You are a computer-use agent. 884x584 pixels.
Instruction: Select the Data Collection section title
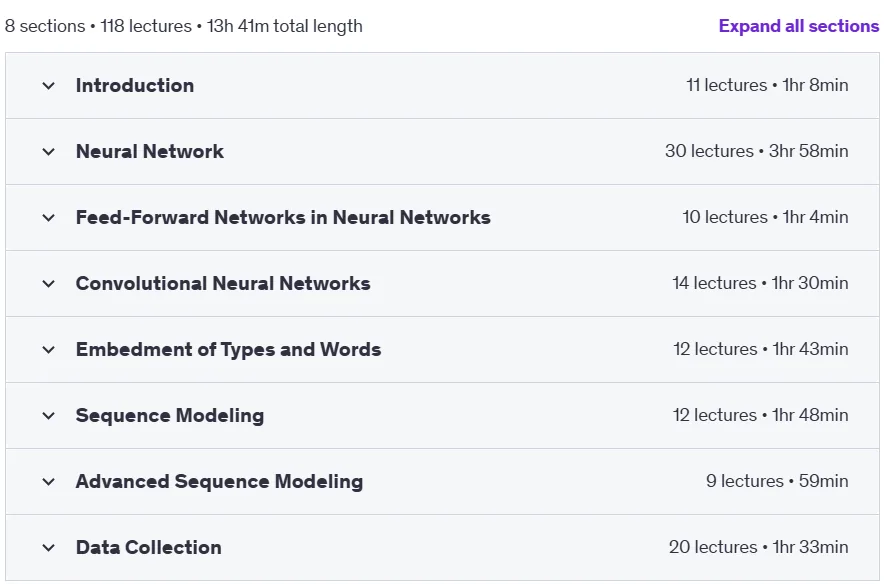click(148, 547)
